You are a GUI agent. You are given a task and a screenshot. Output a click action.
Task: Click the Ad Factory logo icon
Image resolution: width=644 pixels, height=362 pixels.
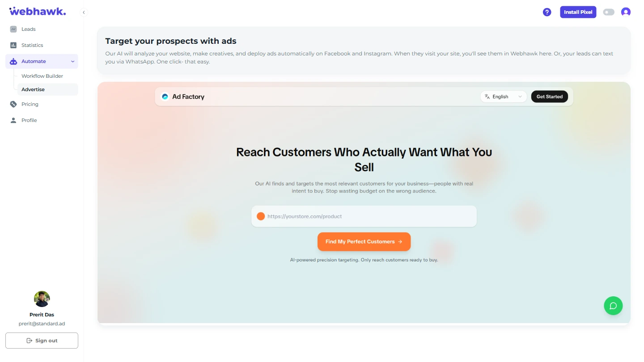pyautogui.click(x=165, y=97)
